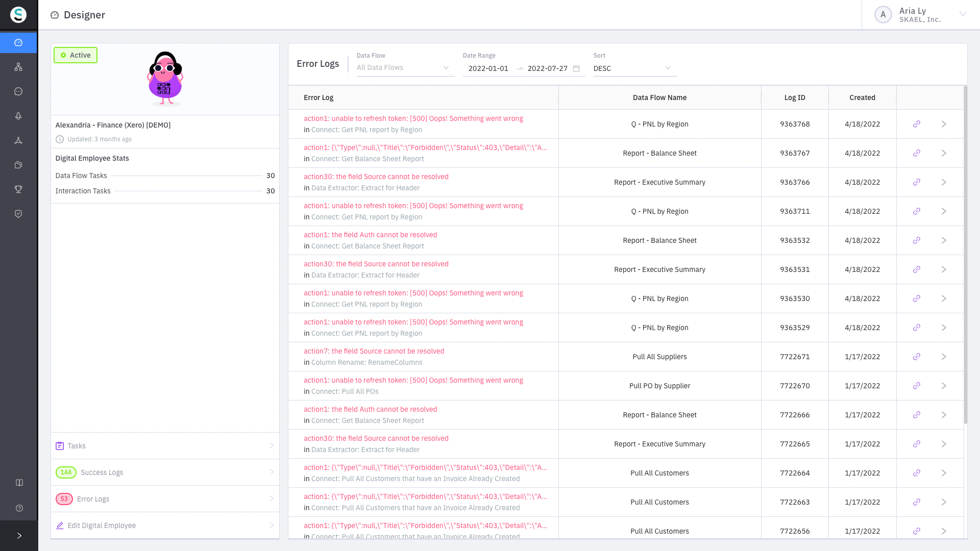Image resolution: width=980 pixels, height=551 pixels.
Task: Open the book documentation icon in sidebar
Action: point(19,483)
